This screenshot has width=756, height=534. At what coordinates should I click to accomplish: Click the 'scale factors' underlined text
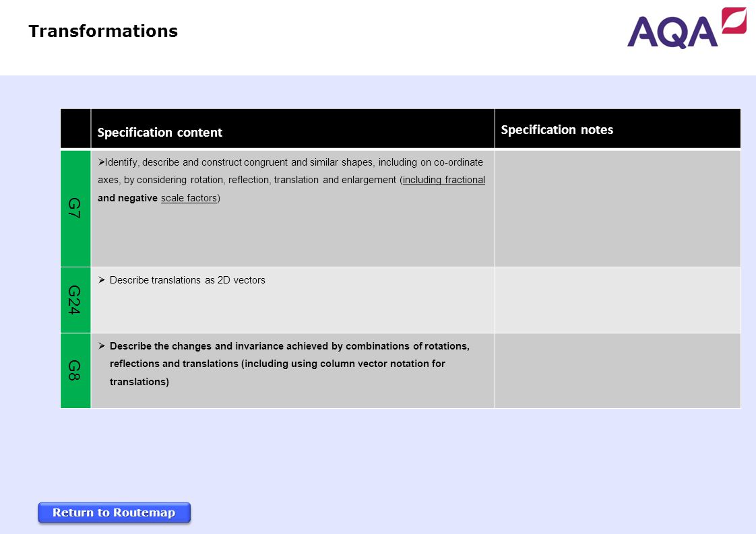189,198
